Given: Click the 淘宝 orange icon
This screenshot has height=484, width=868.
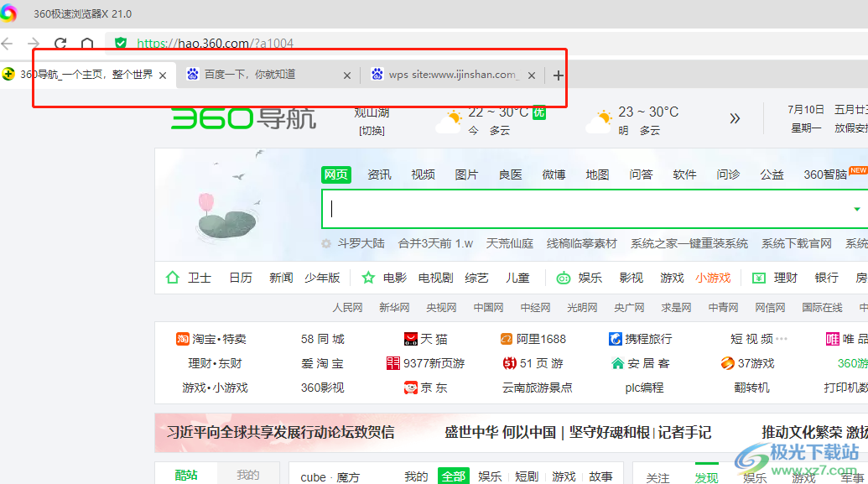Looking at the screenshot, I should (182, 339).
